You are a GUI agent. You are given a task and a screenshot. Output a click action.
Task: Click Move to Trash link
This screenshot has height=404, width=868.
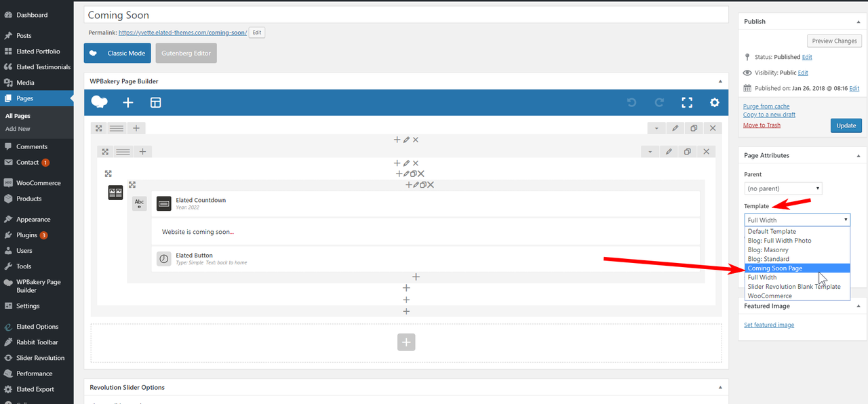tap(762, 125)
